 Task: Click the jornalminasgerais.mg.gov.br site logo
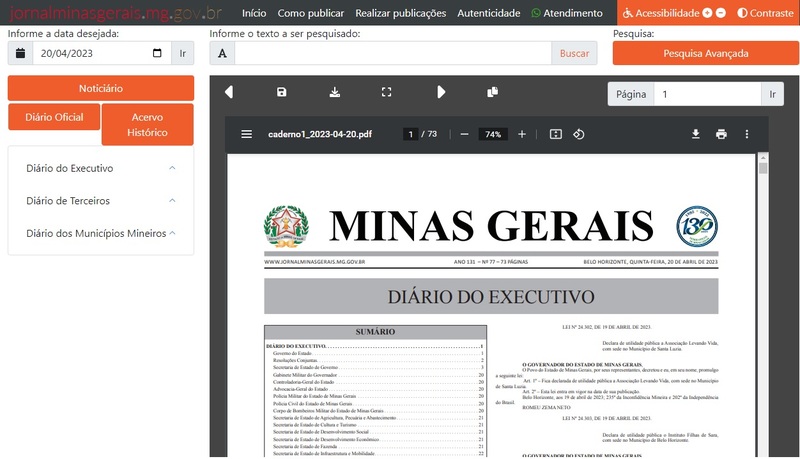[116, 13]
